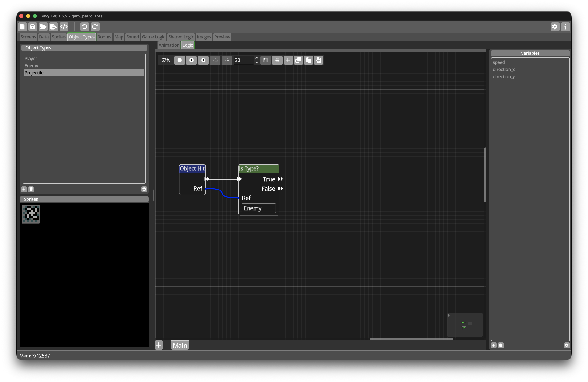Switch to the Map tab

(x=119, y=37)
